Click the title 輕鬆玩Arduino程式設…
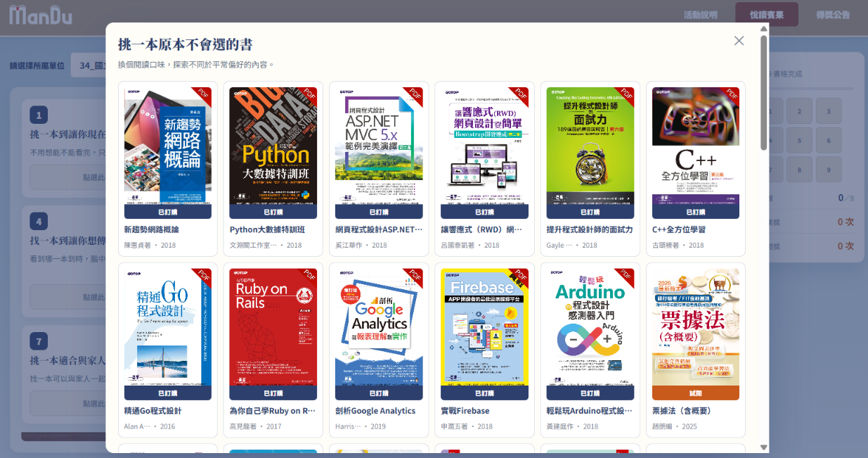868x458 pixels. coord(590,411)
